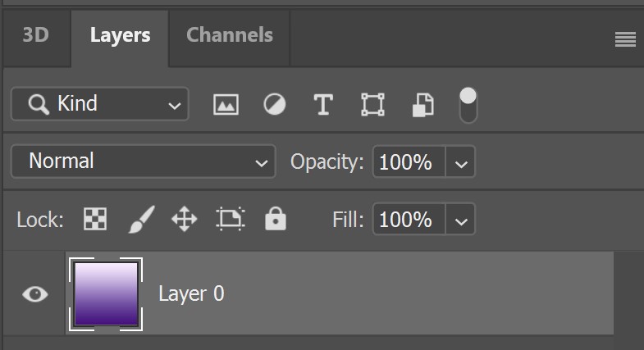The image size is (644, 350).
Task: Filter for smart objects icon
Action: click(x=422, y=105)
